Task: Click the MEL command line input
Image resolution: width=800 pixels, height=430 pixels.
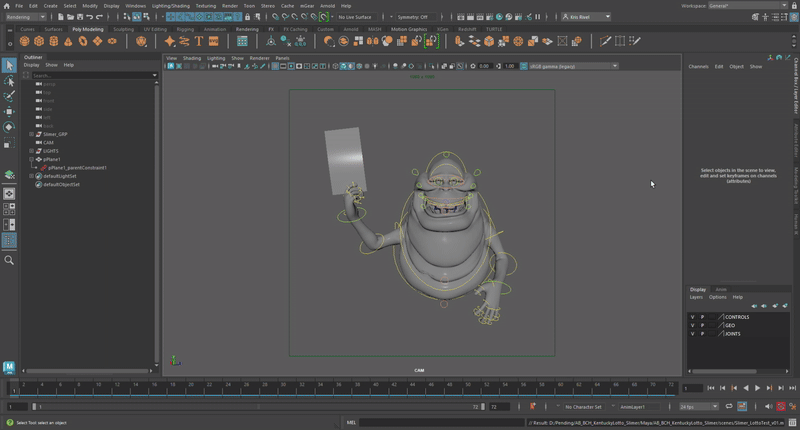Action: coord(442,422)
